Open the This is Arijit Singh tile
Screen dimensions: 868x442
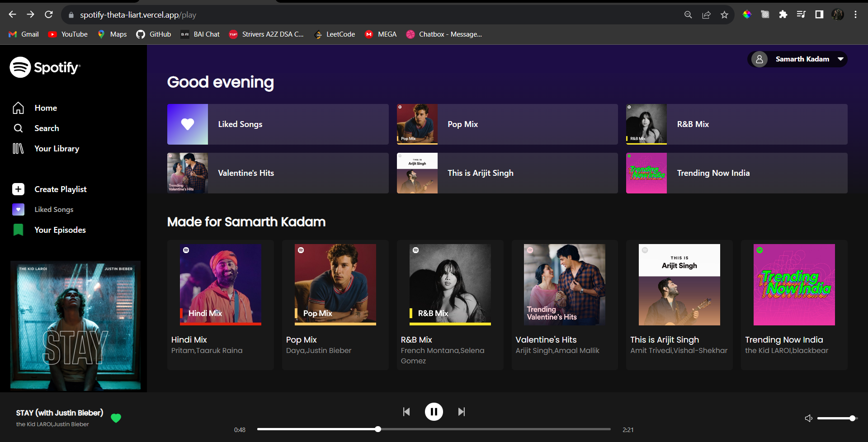click(507, 173)
